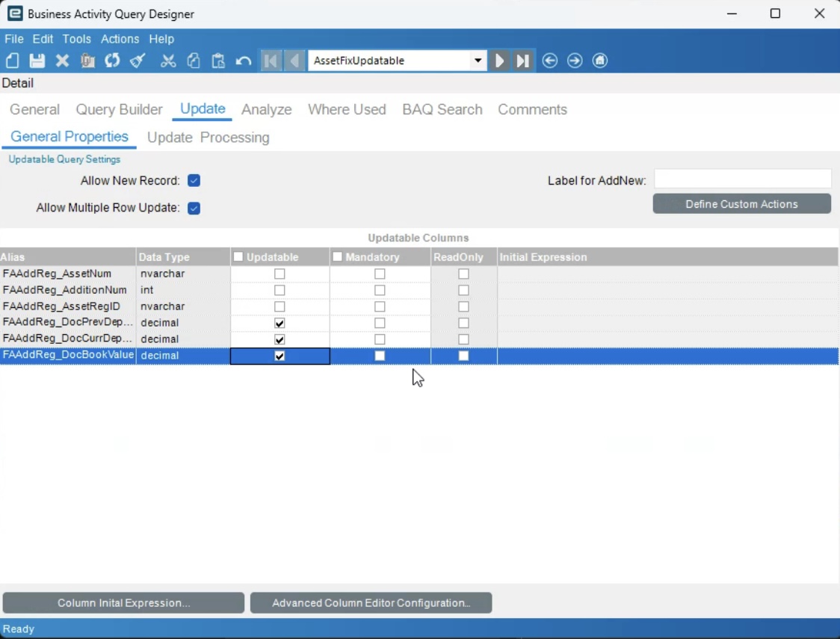The image size is (840, 639).
Task: Open the Help menu
Action: (x=161, y=39)
